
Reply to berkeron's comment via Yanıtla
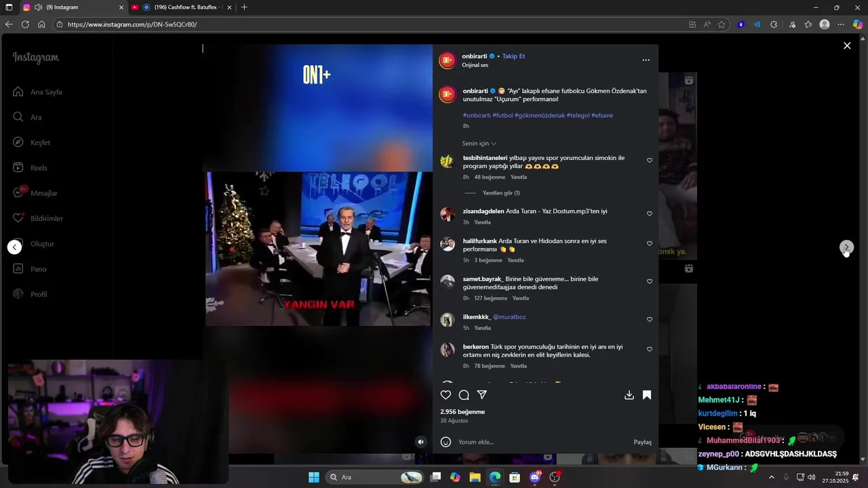pos(519,366)
